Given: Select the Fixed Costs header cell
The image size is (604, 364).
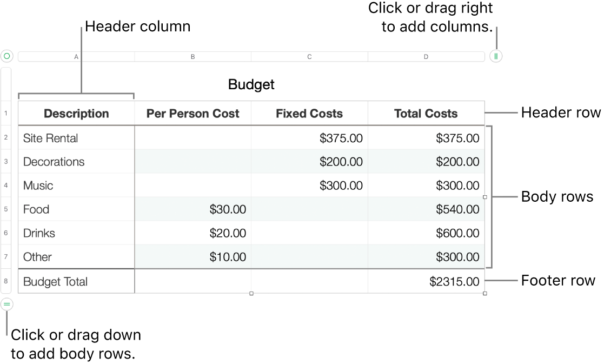Looking at the screenshot, I should click(309, 114).
